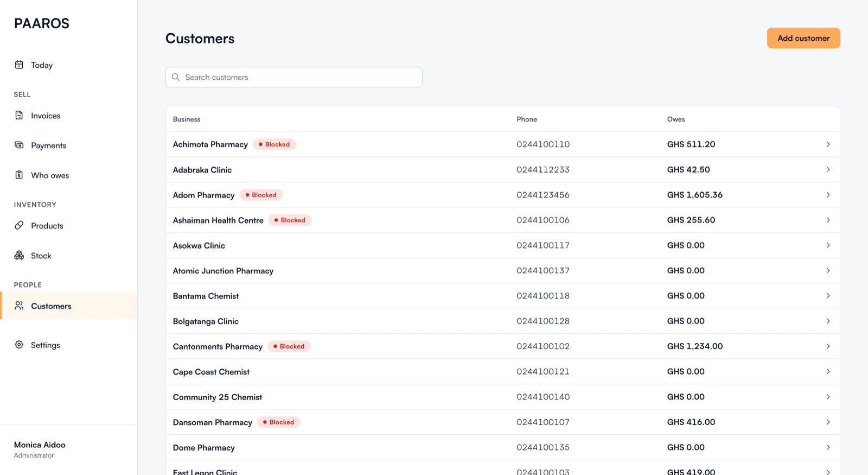Viewport: 868px width, 475px height.
Task: Click Dome Pharmacy name
Action: (204, 448)
